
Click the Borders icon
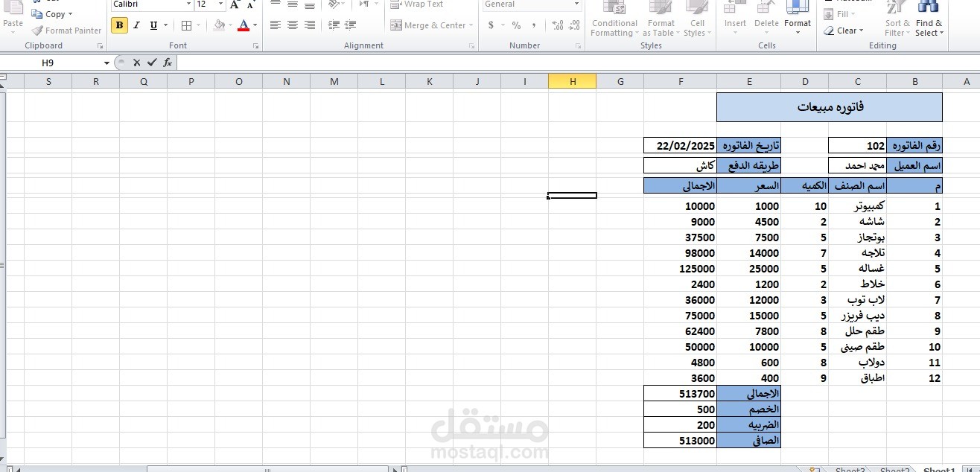[x=186, y=25]
